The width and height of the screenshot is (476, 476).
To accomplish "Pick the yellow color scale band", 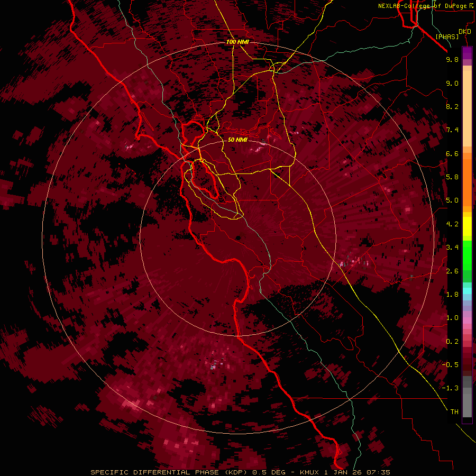I will pyautogui.click(x=467, y=226).
